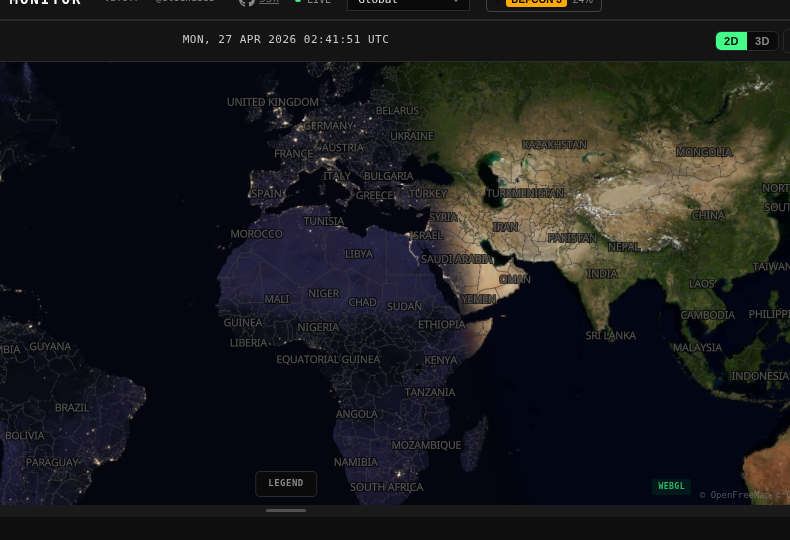790x540 pixels.
Task: Click the UTC date and time readout
Action: (286, 39)
